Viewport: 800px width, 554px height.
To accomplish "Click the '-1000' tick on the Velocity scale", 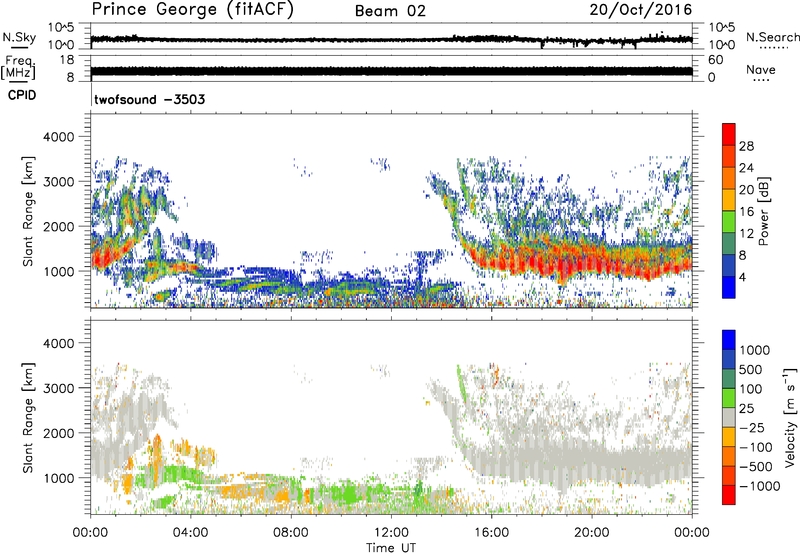I will pyautogui.click(x=759, y=486).
